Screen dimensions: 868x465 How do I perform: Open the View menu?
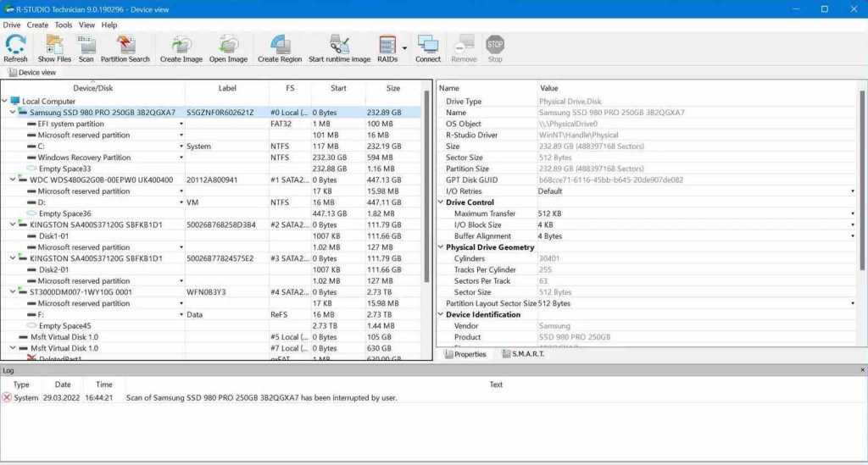click(86, 25)
